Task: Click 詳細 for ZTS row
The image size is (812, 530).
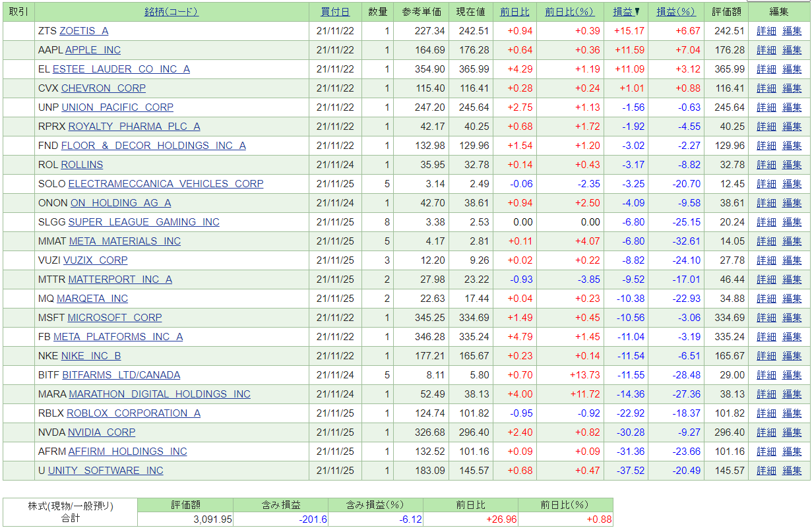Action: (x=766, y=31)
